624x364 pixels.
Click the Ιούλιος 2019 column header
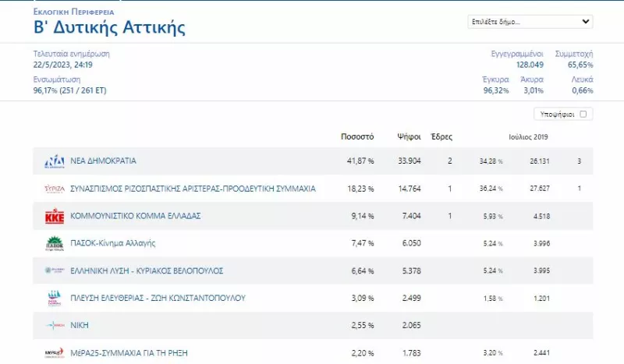click(528, 137)
